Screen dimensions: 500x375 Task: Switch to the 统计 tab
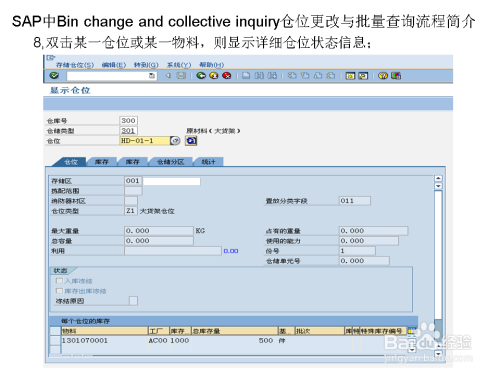tap(208, 162)
